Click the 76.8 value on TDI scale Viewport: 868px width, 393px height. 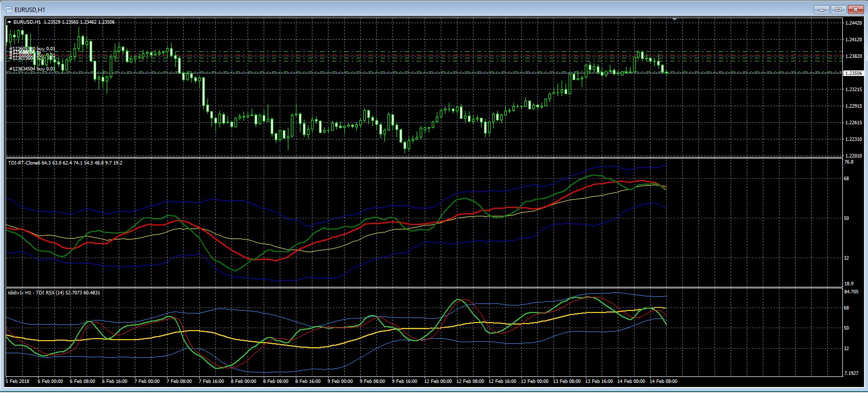pos(848,163)
